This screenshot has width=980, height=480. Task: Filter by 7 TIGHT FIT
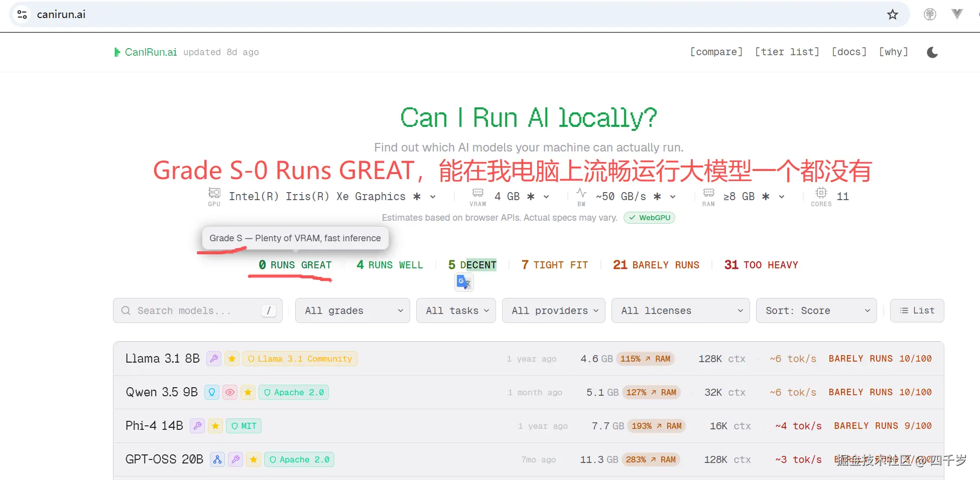pos(554,265)
